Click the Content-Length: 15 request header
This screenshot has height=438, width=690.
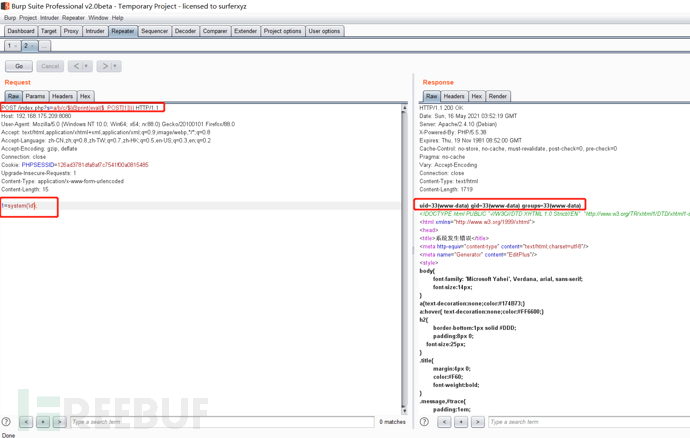pyautogui.click(x=25, y=190)
